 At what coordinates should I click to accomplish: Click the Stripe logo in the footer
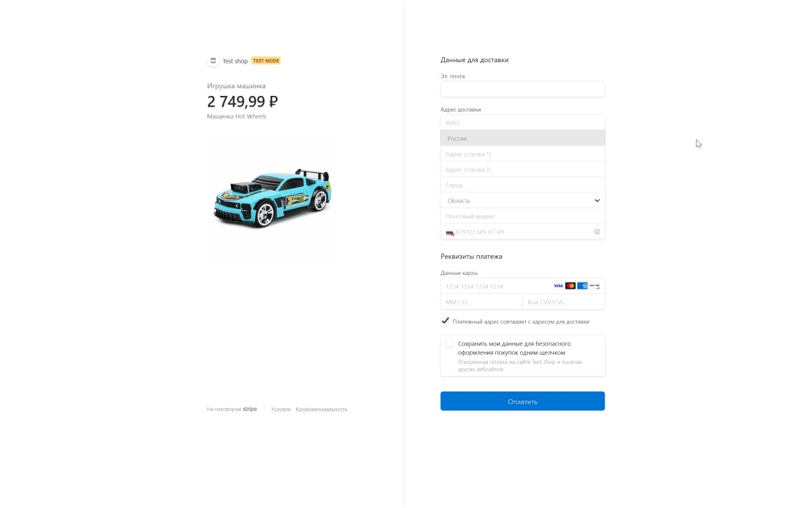(250, 409)
